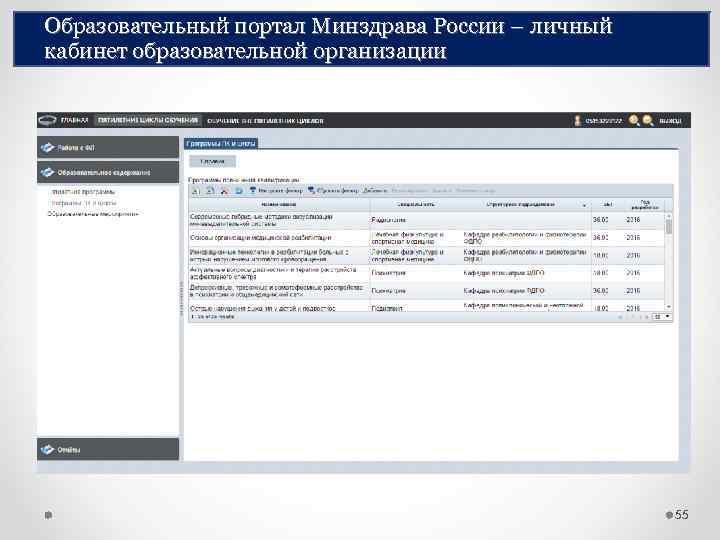Image resolution: width=720 pixels, height=540 pixels.
Task: Sort by the Год разработки column header
Action: coord(645,205)
